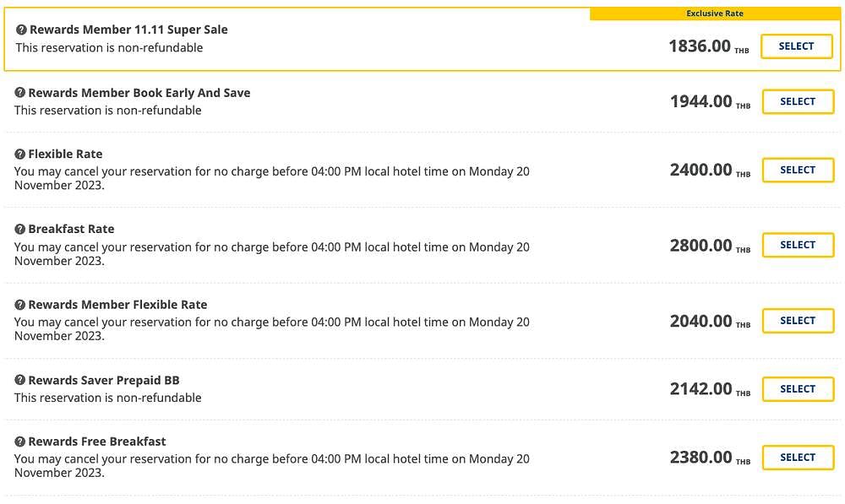Click help icon beside Rewards Member 11.11 Super Sale
This screenshot has height=504, width=845.
[21, 30]
